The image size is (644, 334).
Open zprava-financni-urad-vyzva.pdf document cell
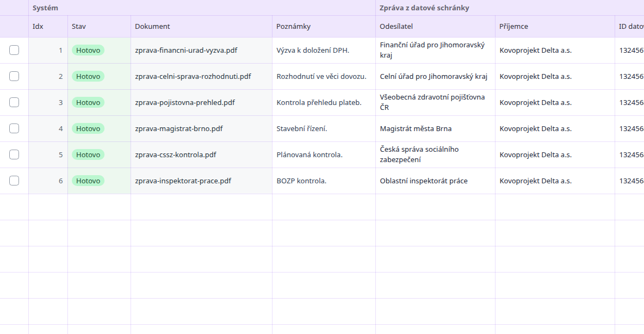(201, 50)
